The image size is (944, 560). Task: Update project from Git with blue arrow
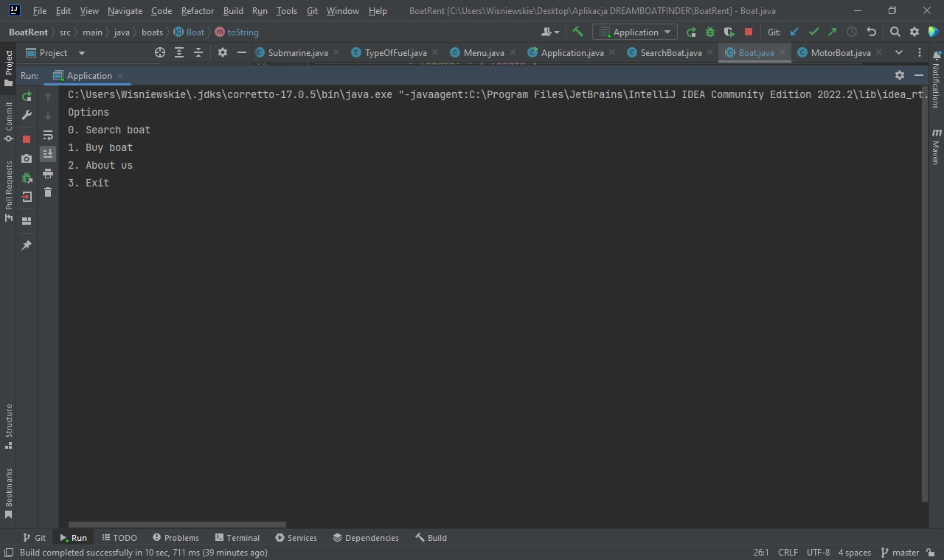(x=794, y=32)
